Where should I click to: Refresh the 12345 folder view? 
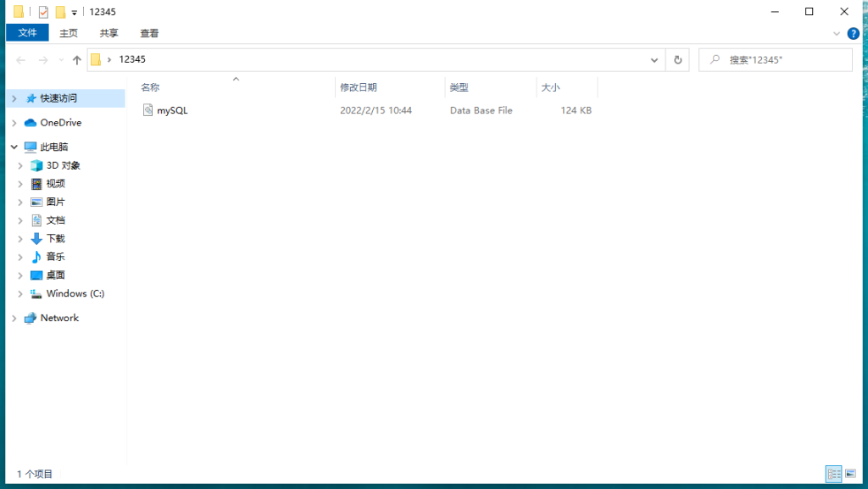(x=677, y=59)
